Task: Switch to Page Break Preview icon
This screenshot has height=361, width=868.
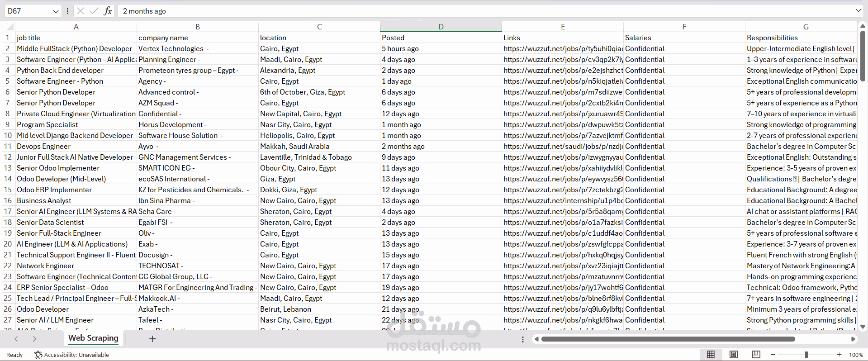Action: [756, 355]
